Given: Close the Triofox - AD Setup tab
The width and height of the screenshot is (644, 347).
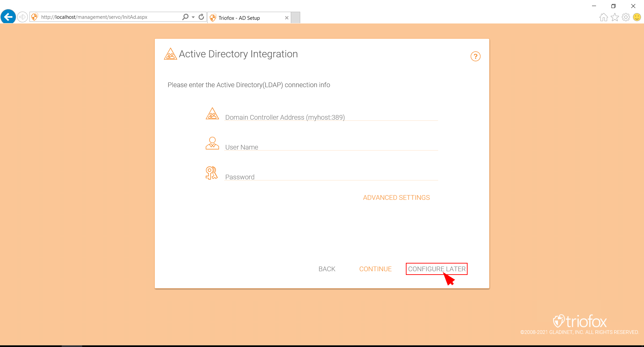Looking at the screenshot, I should (x=286, y=18).
